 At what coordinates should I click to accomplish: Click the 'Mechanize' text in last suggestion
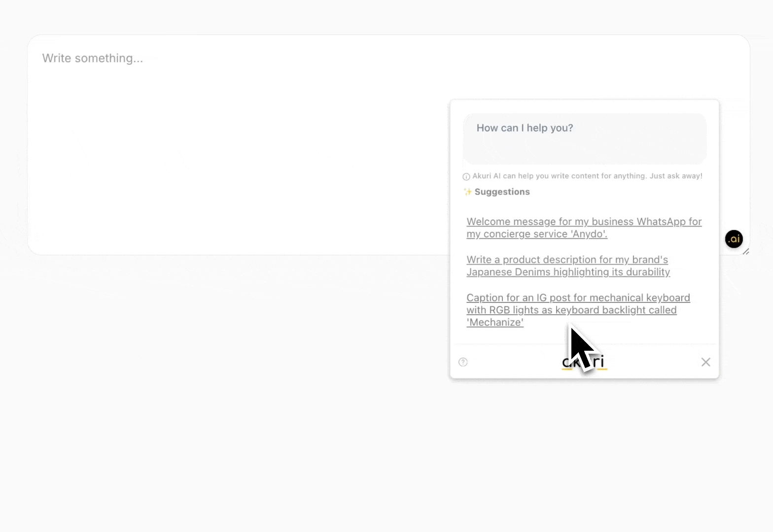pyautogui.click(x=495, y=323)
